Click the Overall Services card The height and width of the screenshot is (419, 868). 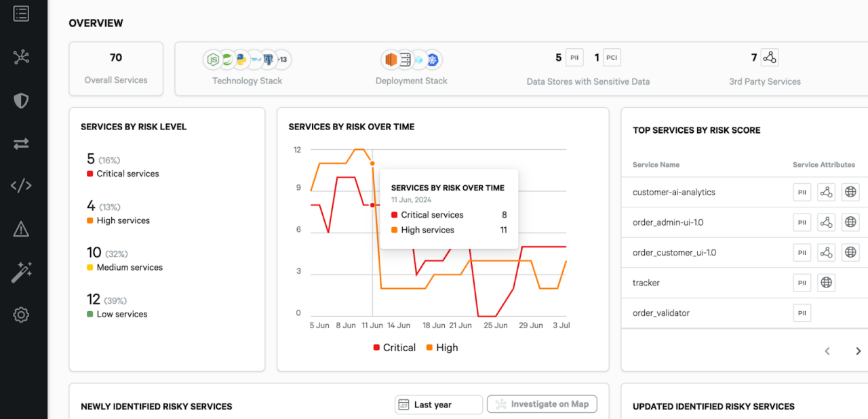pos(116,68)
